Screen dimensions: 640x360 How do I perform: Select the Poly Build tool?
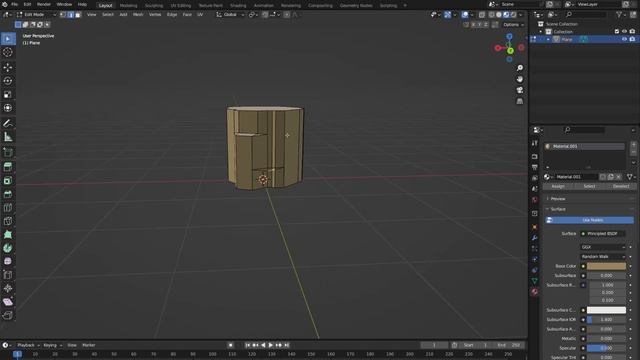(x=8, y=235)
